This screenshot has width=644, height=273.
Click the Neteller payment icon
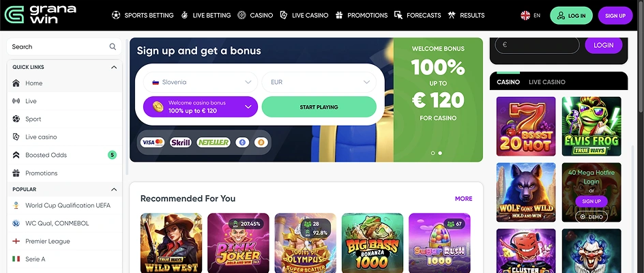[x=213, y=143]
